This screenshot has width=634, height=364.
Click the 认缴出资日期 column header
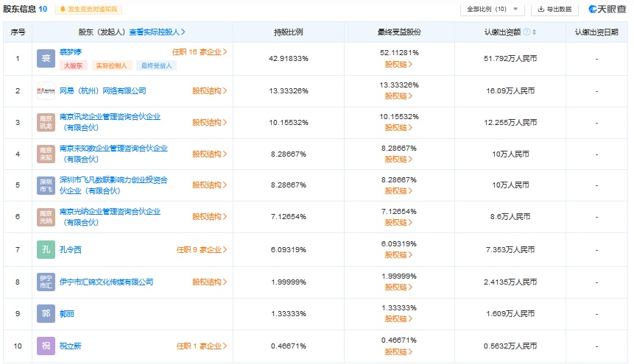(x=596, y=32)
